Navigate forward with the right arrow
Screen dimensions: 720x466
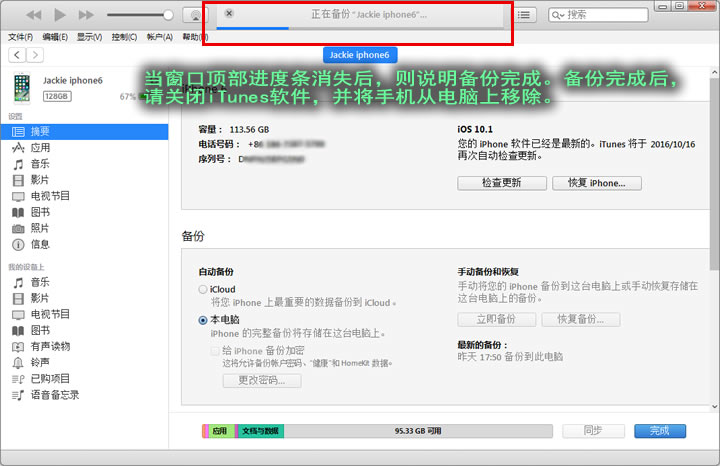tap(35, 55)
